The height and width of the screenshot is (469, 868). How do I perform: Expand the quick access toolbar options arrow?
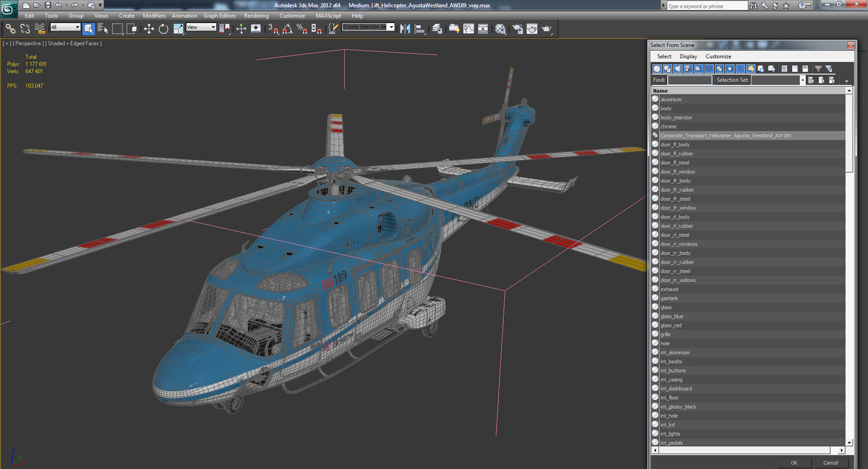point(100,5)
